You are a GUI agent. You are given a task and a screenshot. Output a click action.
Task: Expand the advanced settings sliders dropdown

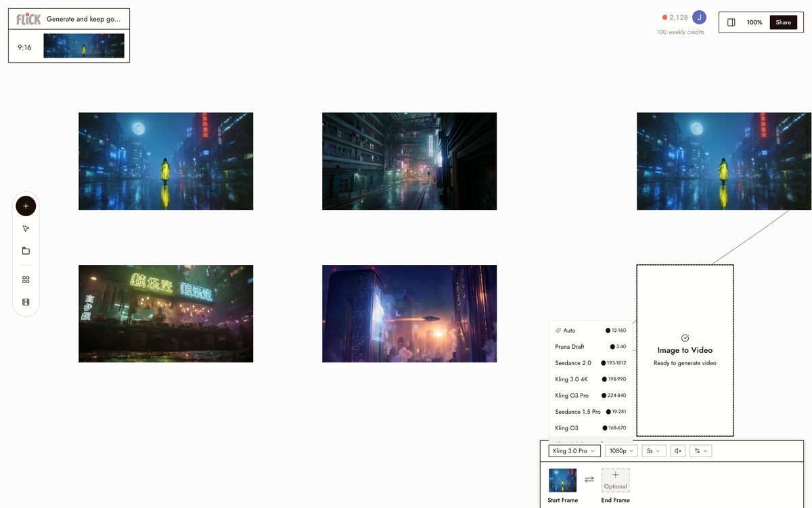[700, 451]
